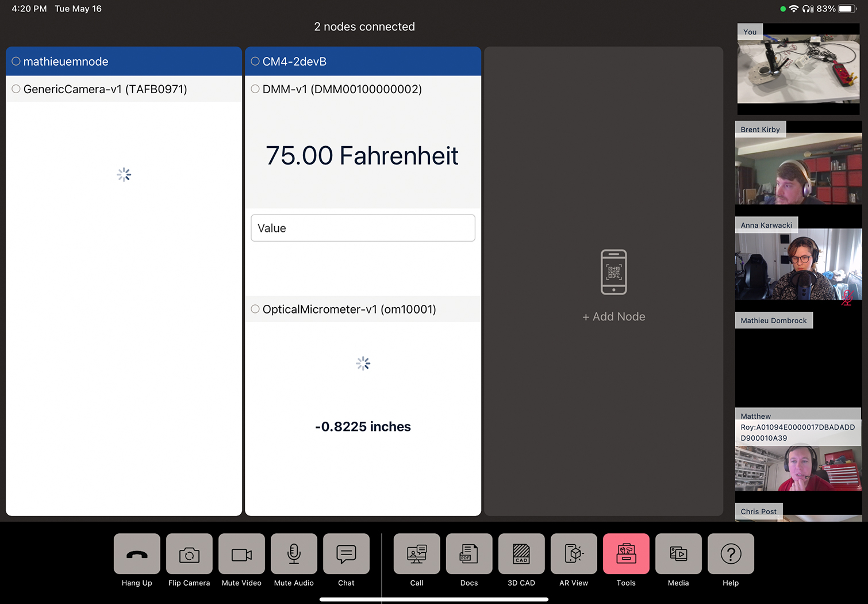868x604 pixels.
Task: Select the mathieuemnode radio button
Action: tap(16, 61)
